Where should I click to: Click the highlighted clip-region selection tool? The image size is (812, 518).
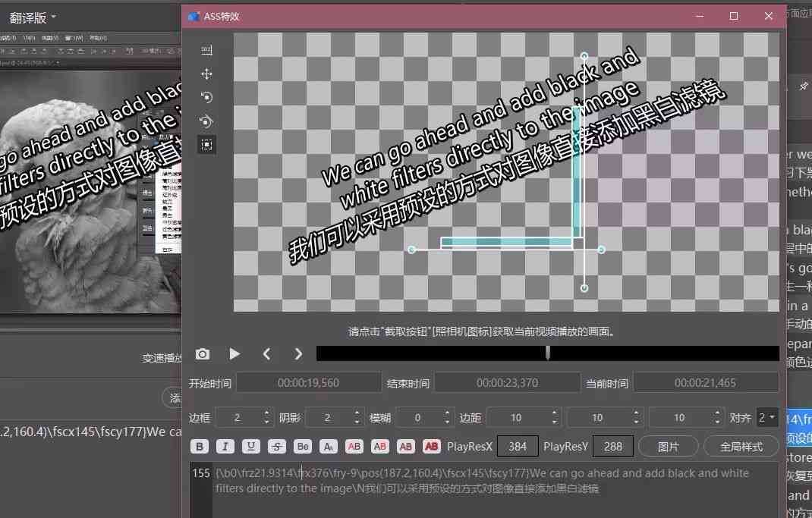pyautogui.click(x=206, y=144)
